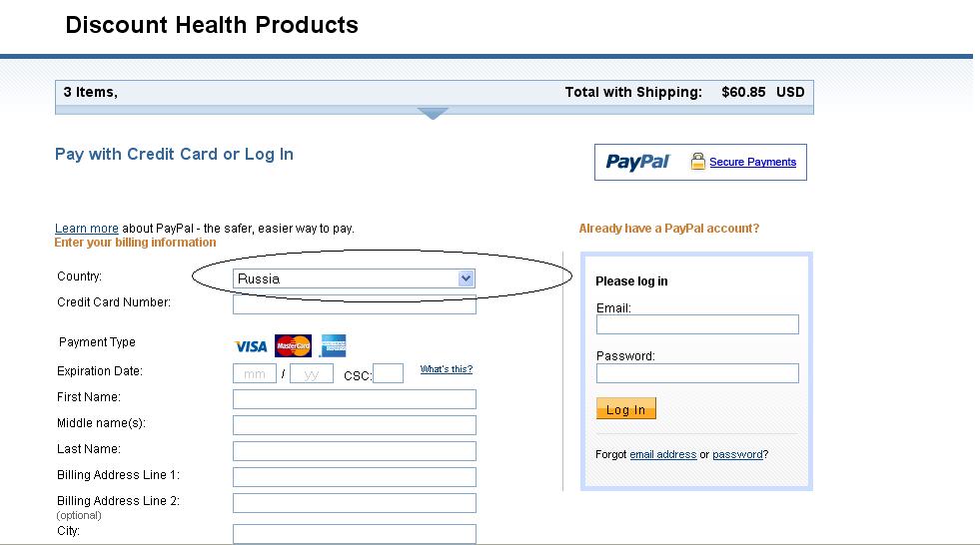The image size is (980, 545).
Task: Click the First Name input field
Action: tap(354, 399)
